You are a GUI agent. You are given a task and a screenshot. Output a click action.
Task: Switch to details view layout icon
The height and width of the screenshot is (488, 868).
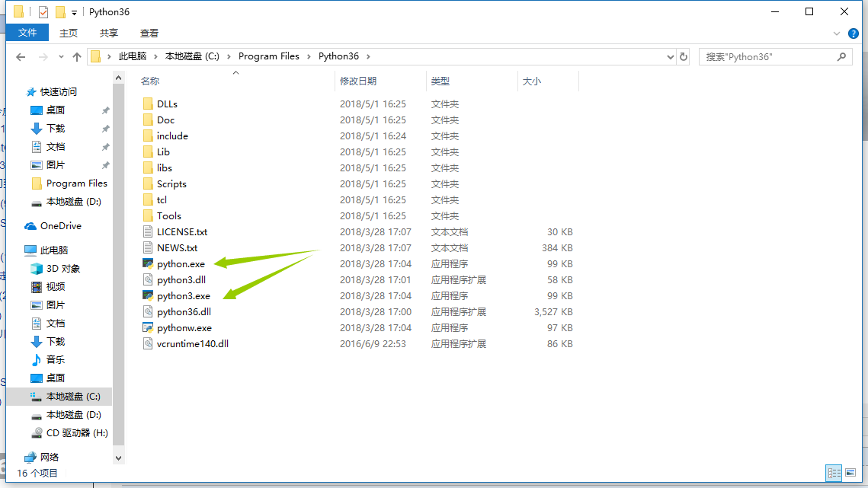point(834,473)
